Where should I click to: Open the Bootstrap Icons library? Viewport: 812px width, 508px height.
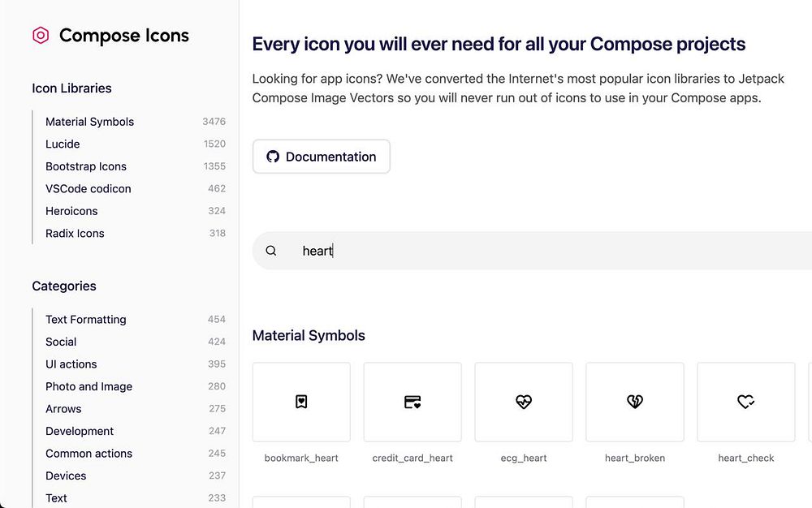pos(86,166)
